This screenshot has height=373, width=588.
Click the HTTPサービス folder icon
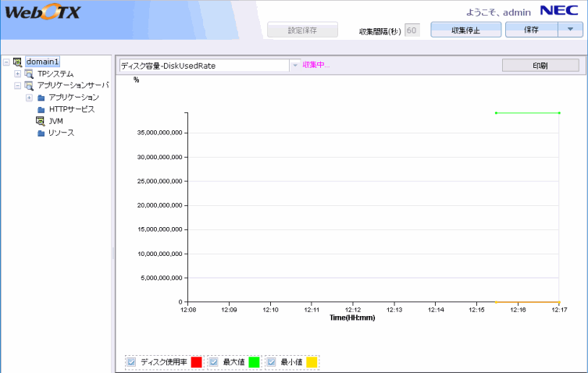pos(41,109)
